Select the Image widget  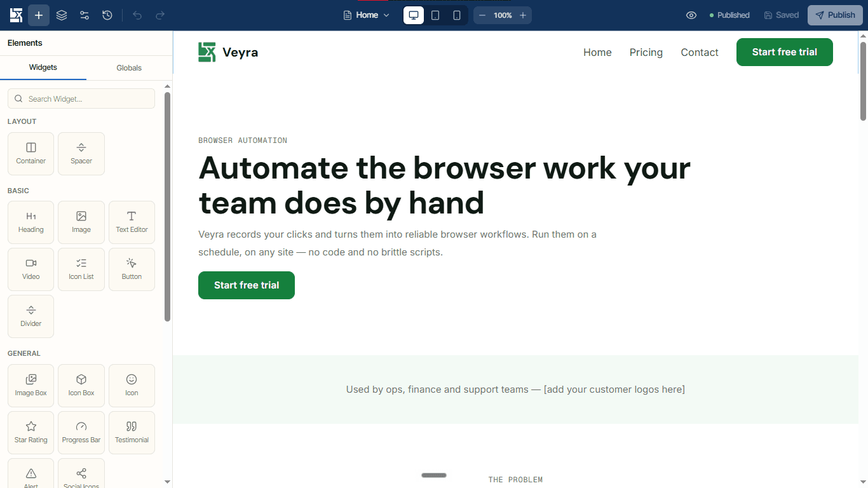pyautogui.click(x=81, y=222)
